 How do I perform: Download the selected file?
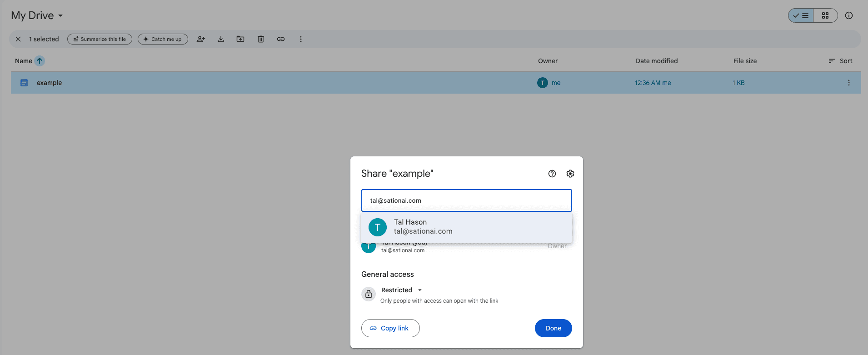point(220,39)
